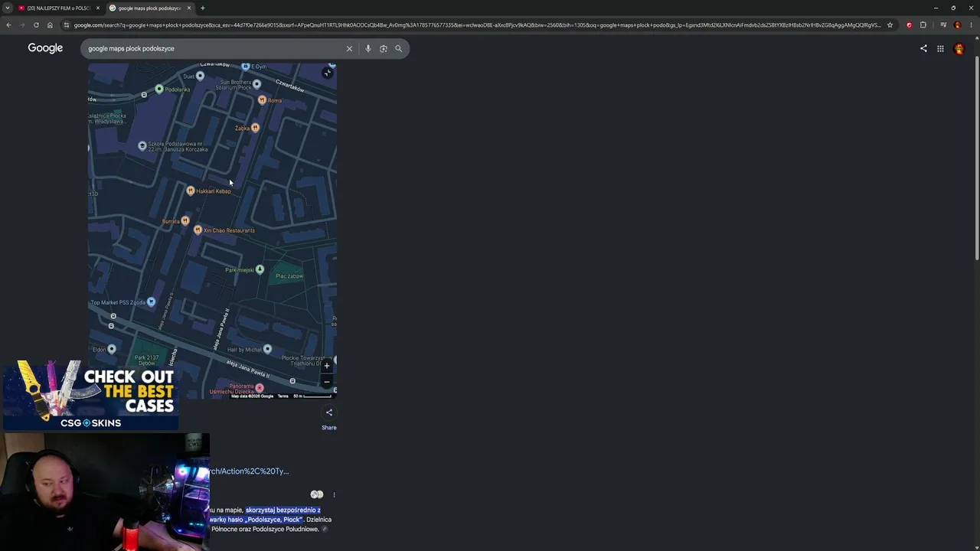This screenshot has height=551, width=980.
Task: Open the Google account avatar menu
Action: [959, 49]
